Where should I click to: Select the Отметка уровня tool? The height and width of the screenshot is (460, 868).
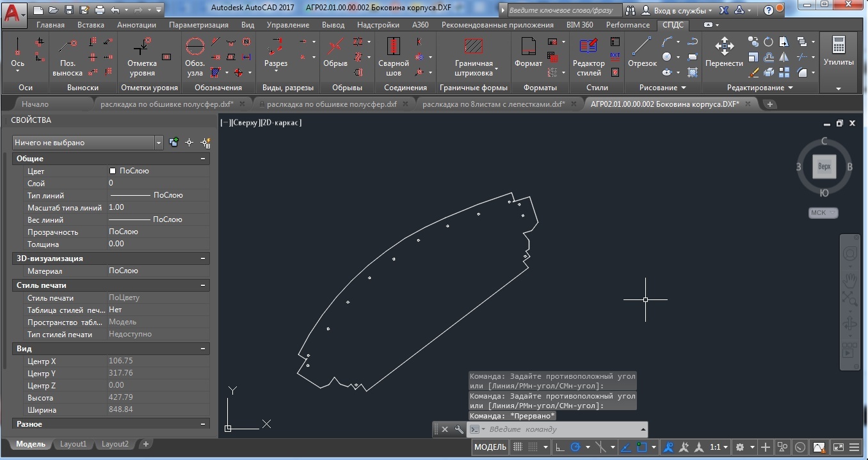click(141, 56)
